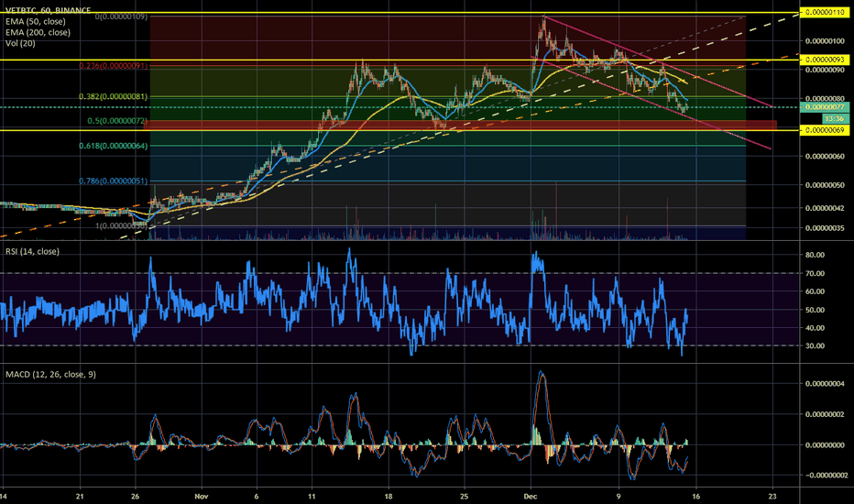Image resolution: width=854 pixels, height=504 pixels.
Task: Click the 23 date on the time axis
Action: [772, 497]
